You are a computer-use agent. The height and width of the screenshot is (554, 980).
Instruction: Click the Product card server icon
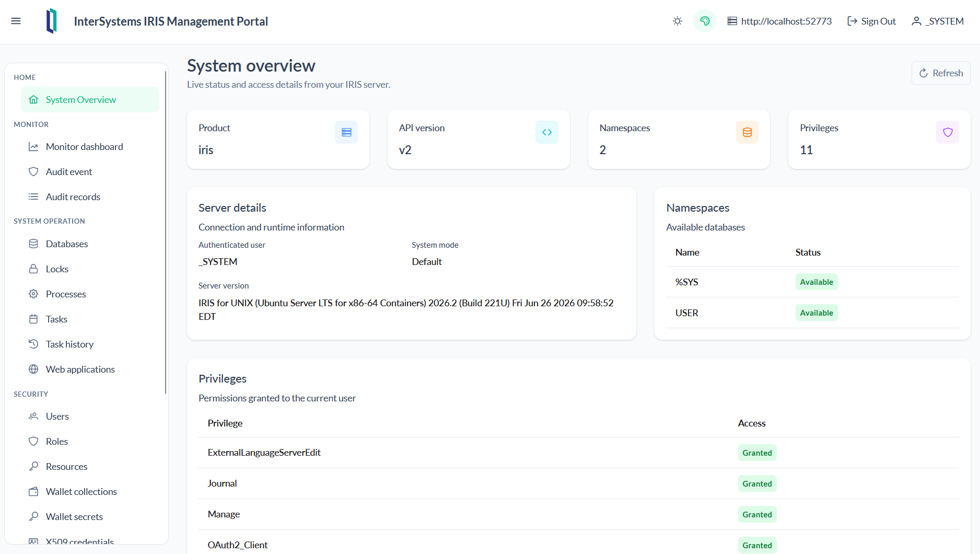tap(346, 132)
